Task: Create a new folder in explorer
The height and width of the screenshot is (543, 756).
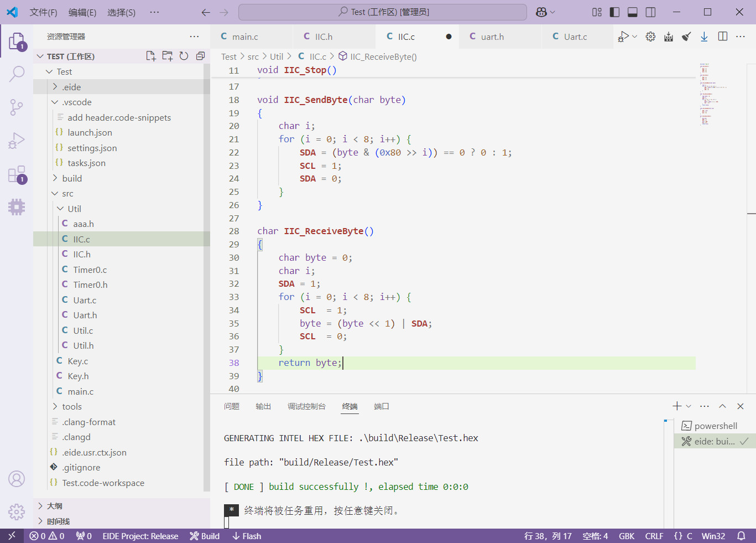Action: coord(167,56)
